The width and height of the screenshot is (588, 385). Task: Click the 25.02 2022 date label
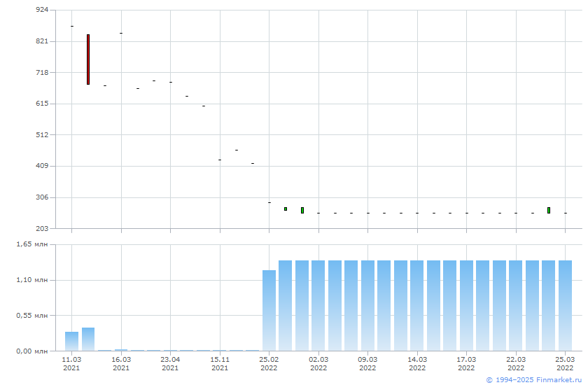pyautogui.click(x=269, y=363)
